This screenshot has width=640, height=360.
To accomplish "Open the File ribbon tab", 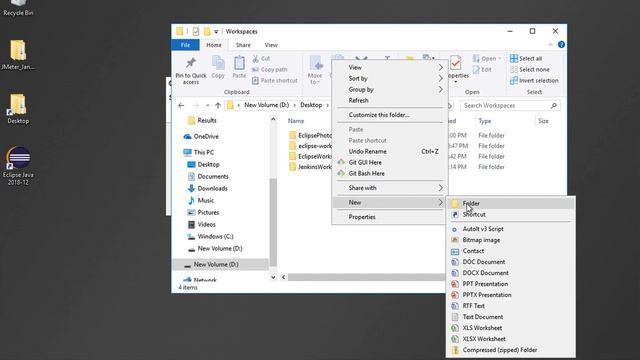I will tap(185, 45).
